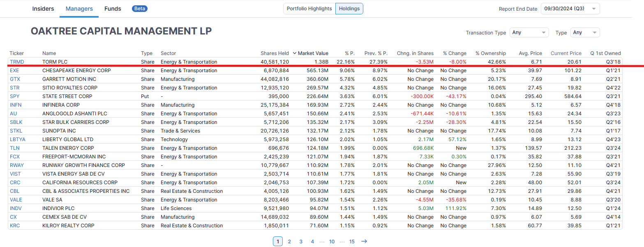Open the Funds tab
Viewport: 644px width, 247px height.
113,9
